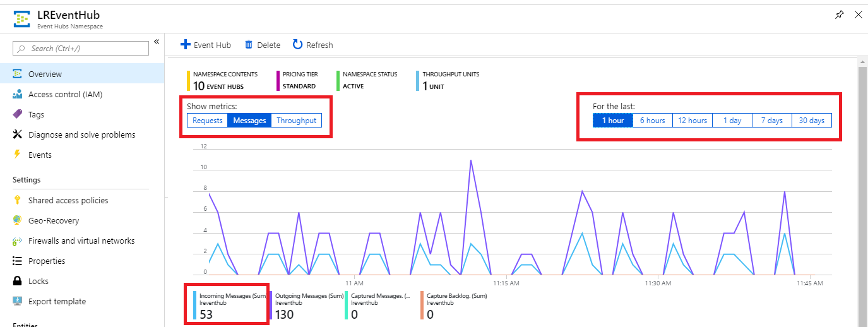Click the Search (Ctrl+/) input field

81,49
